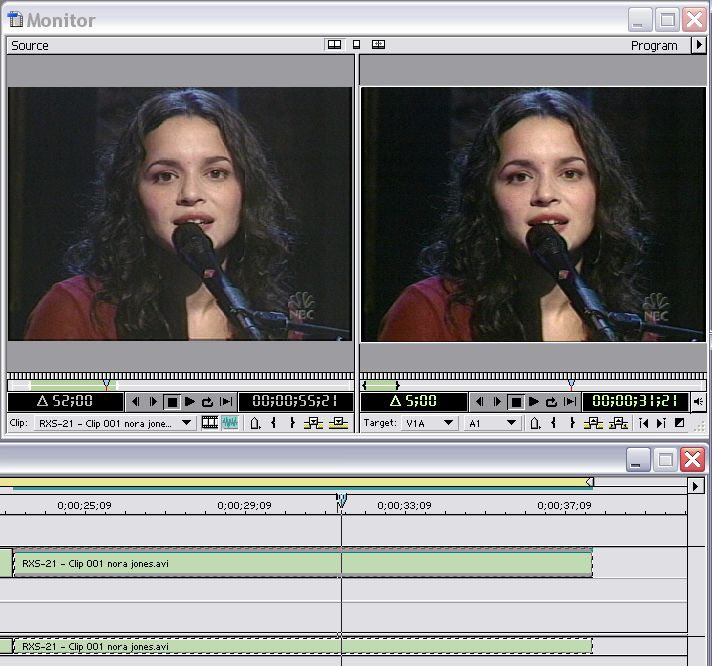Step Source monitor back one frame
This screenshot has height=666, width=712.
tap(135, 402)
